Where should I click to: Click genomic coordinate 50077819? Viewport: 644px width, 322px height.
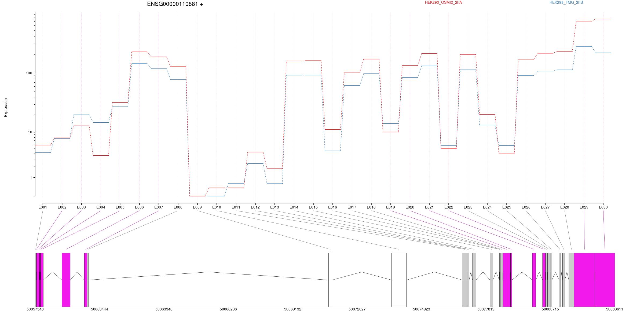pyautogui.click(x=486, y=309)
